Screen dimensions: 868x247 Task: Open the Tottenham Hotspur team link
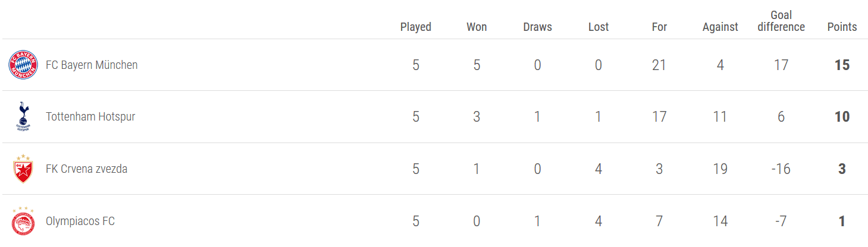pyautogui.click(x=90, y=117)
